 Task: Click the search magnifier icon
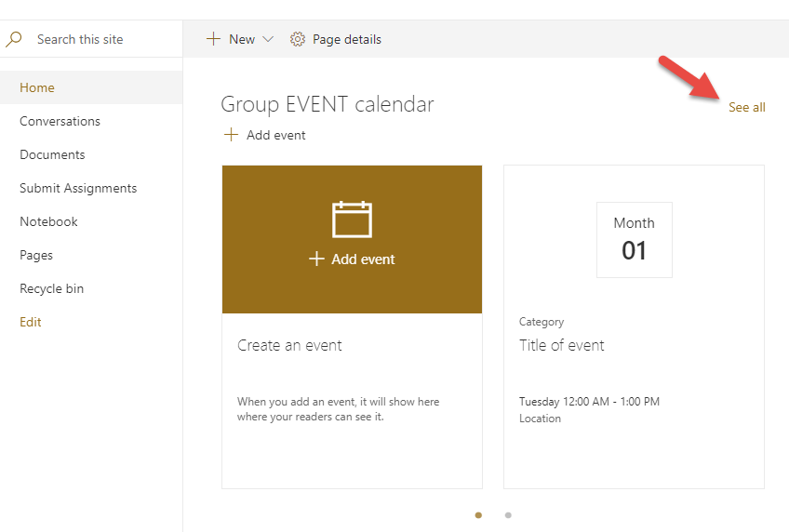[x=14, y=39]
